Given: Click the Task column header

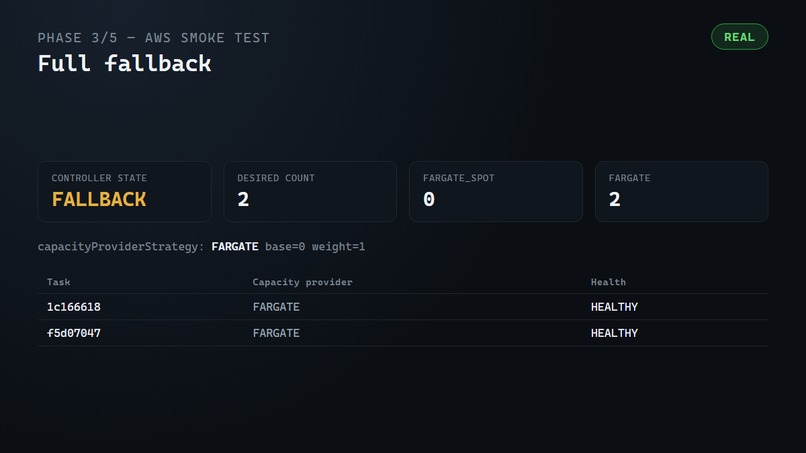Looking at the screenshot, I should (59, 282).
